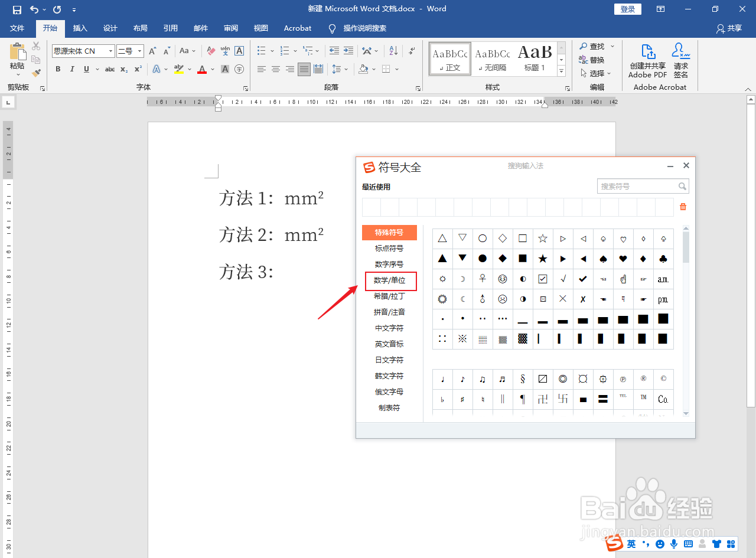The height and width of the screenshot is (558, 756).
Task: Click the symbol search magnifier icon
Action: coord(683,186)
